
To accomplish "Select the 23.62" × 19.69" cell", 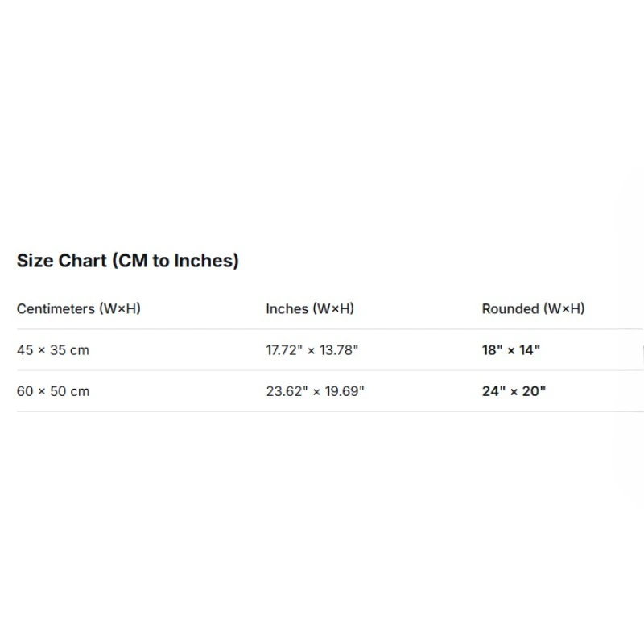I will click(x=316, y=391).
